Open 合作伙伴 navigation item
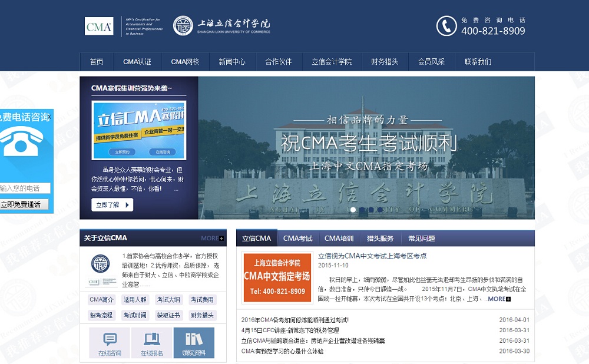The height and width of the screenshot is (364, 589). [x=279, y=62]
